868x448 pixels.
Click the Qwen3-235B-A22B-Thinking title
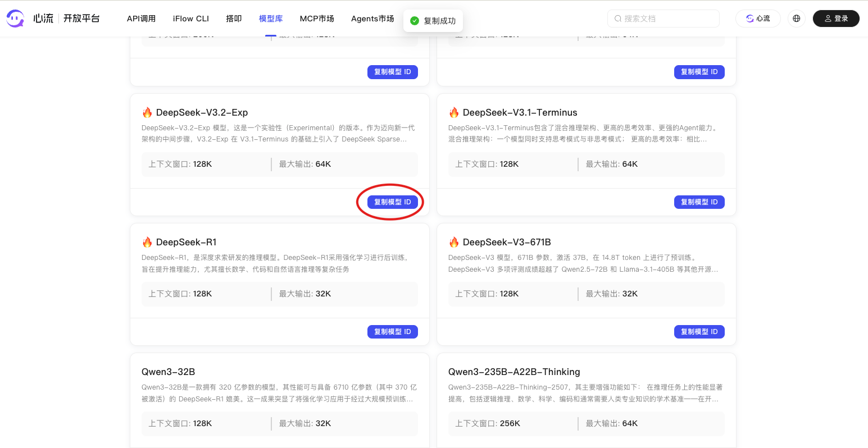tap(514, 372)
